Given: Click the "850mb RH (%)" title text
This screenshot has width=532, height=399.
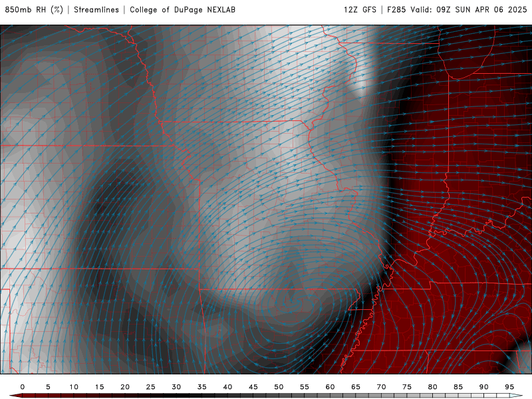Looking at the screenshot, I should pyautogui.click(x=35, y=10).
